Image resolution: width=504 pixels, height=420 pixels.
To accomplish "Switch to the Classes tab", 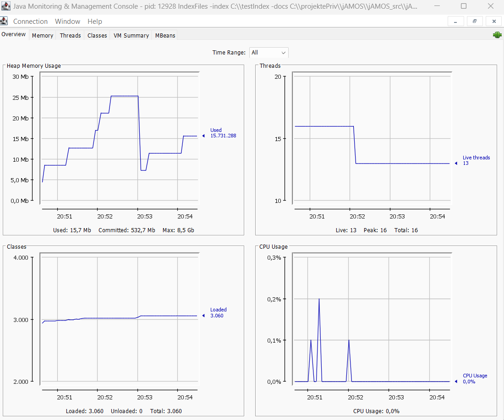I will click(97, 35).
